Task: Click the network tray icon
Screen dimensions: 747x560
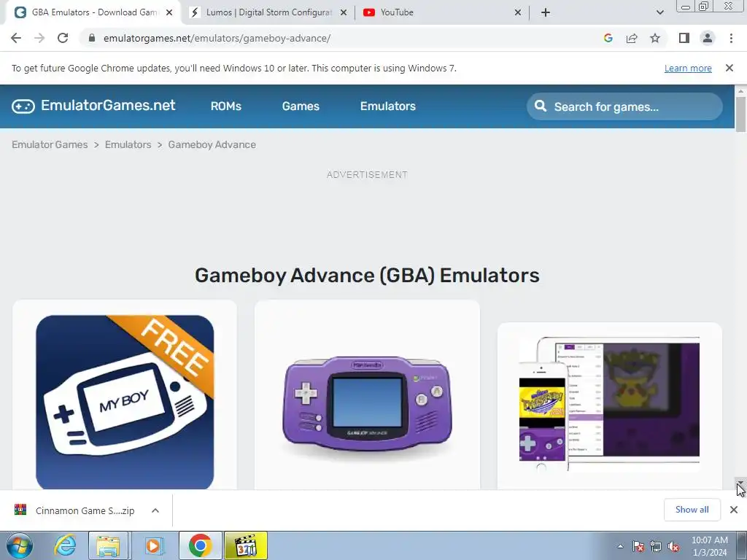Action: click(x=656, y=547)
